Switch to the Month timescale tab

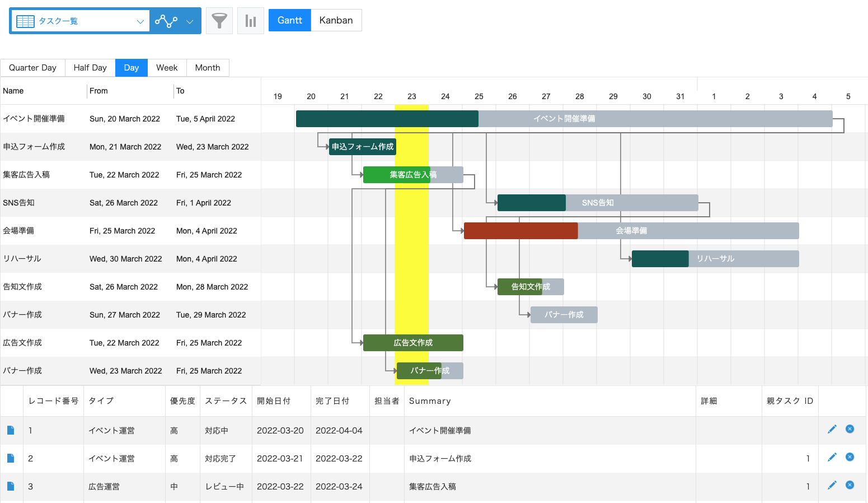coord(208,67)
